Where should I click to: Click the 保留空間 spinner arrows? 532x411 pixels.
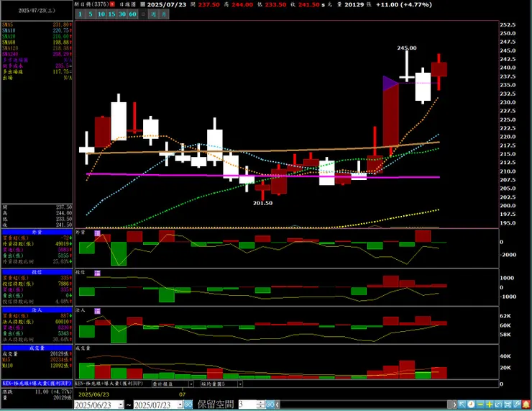[x=260, y=405]
